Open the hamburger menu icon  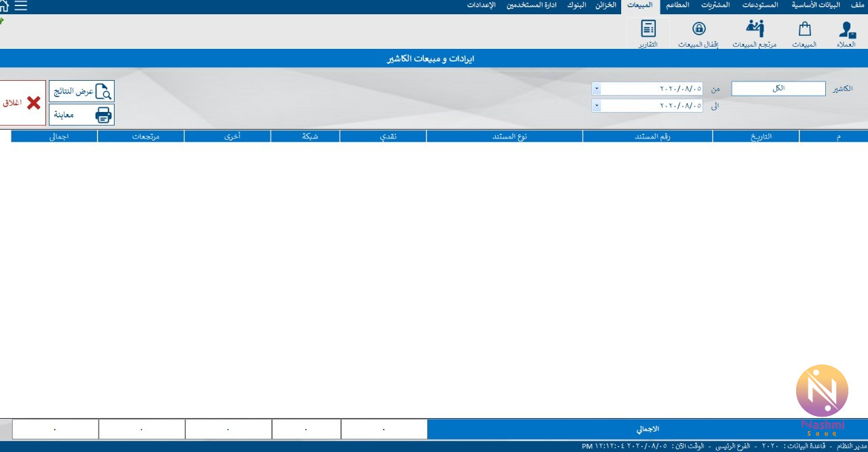[21, 6]
